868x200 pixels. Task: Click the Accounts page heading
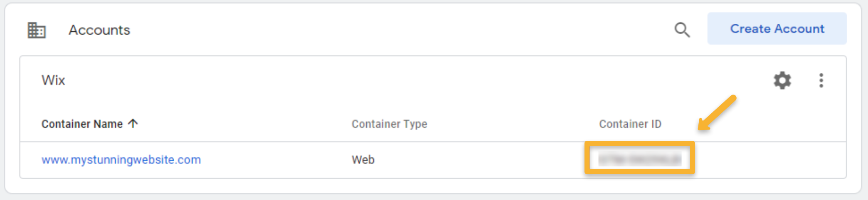coord(99,30)
